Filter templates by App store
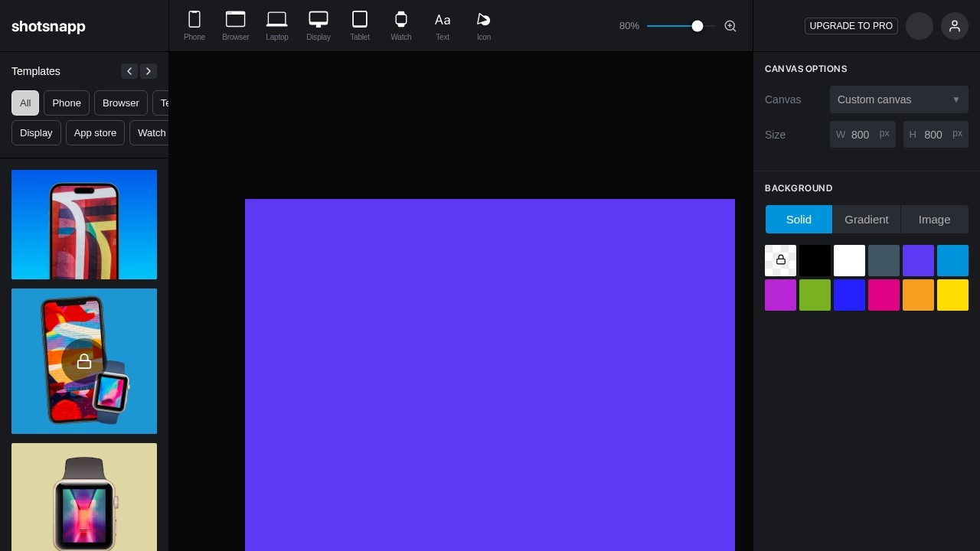Viewport: 980px width, 551px height. (95, 133)
